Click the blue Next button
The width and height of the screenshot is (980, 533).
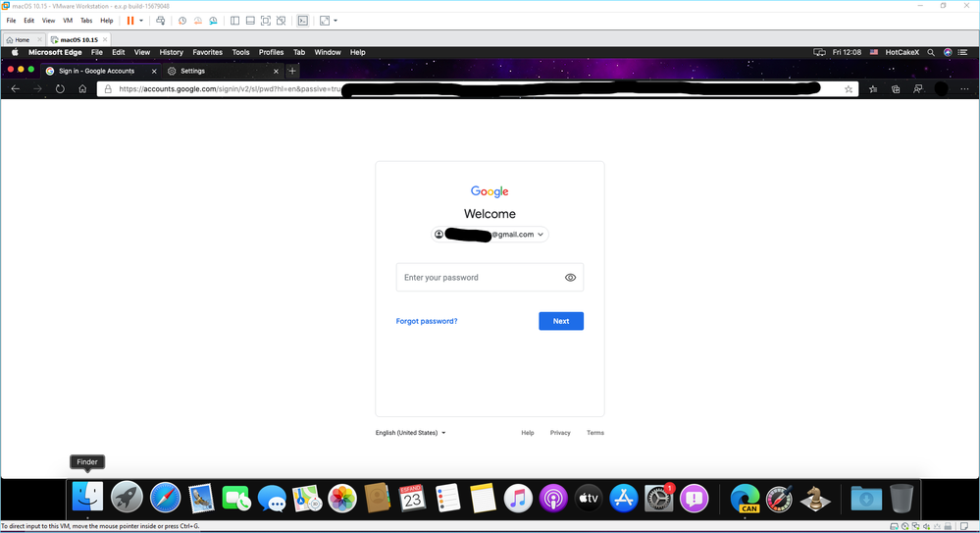(x=560, y=321)
